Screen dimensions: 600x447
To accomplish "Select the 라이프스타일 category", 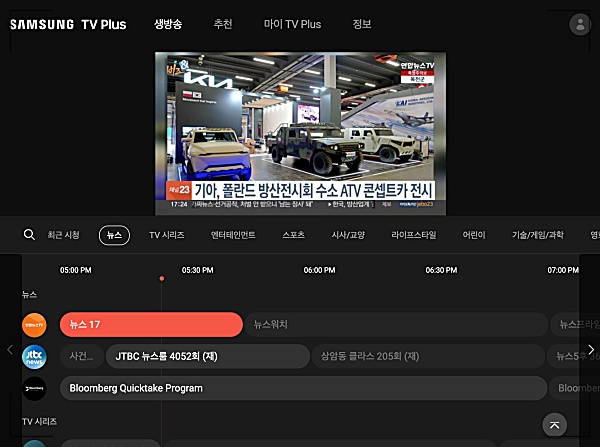I will 414,235.
